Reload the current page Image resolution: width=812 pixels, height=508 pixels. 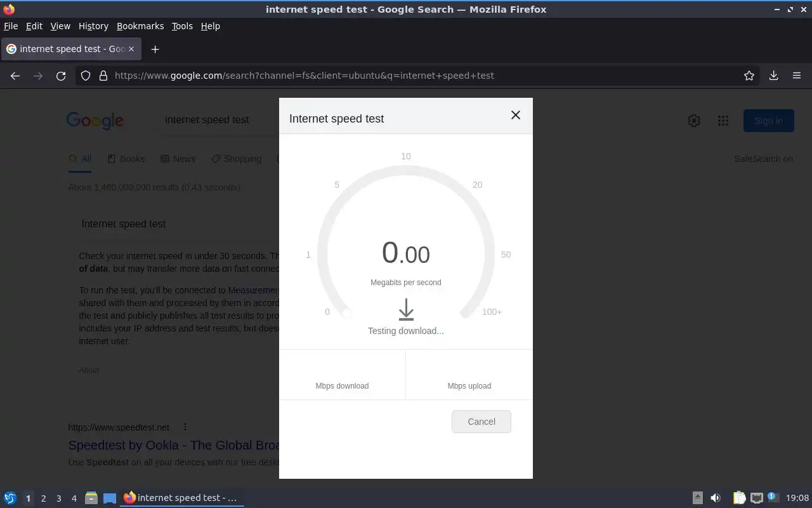pyautogui.click(x=61, y=76)
